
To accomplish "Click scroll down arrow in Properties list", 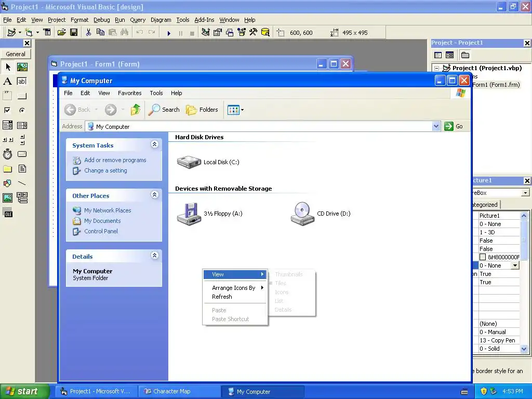I will pos(524,349).
